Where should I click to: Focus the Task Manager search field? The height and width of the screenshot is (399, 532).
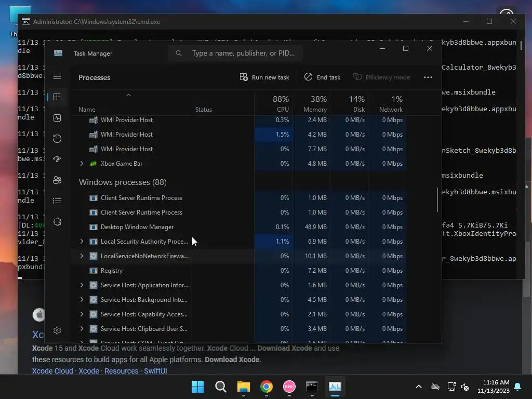(x=235, y=54)
